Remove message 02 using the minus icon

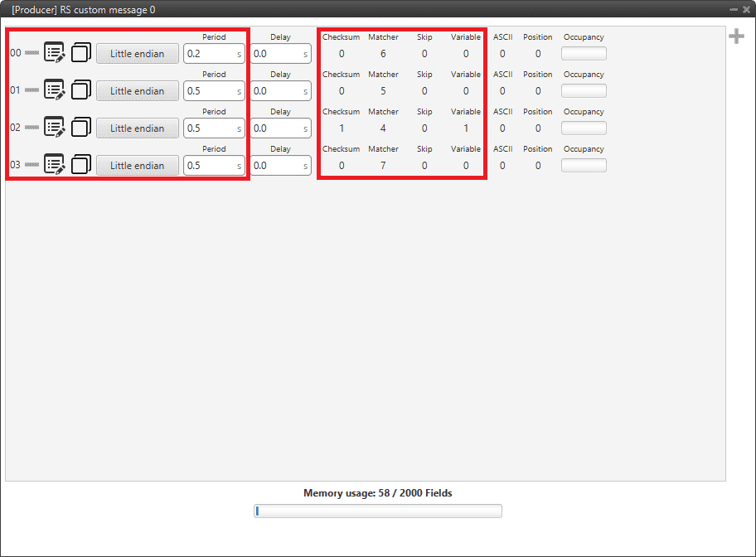pos(31,128)
